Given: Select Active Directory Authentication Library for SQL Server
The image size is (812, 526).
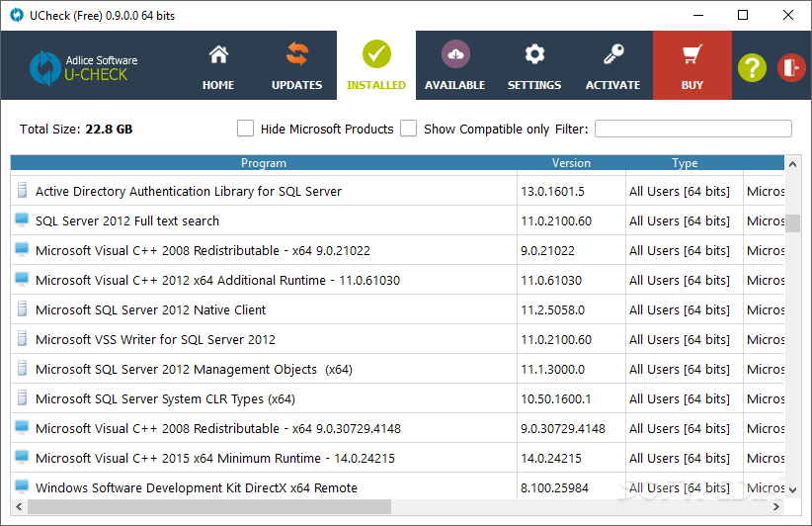Looking at the screenshot, I should click(189, 191).
